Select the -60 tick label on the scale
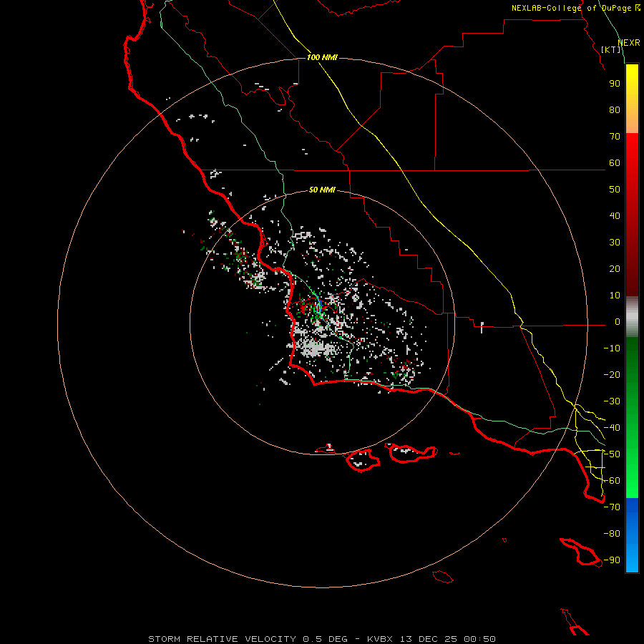The width and height of the screenshot is (644, 644). (612, 481)
